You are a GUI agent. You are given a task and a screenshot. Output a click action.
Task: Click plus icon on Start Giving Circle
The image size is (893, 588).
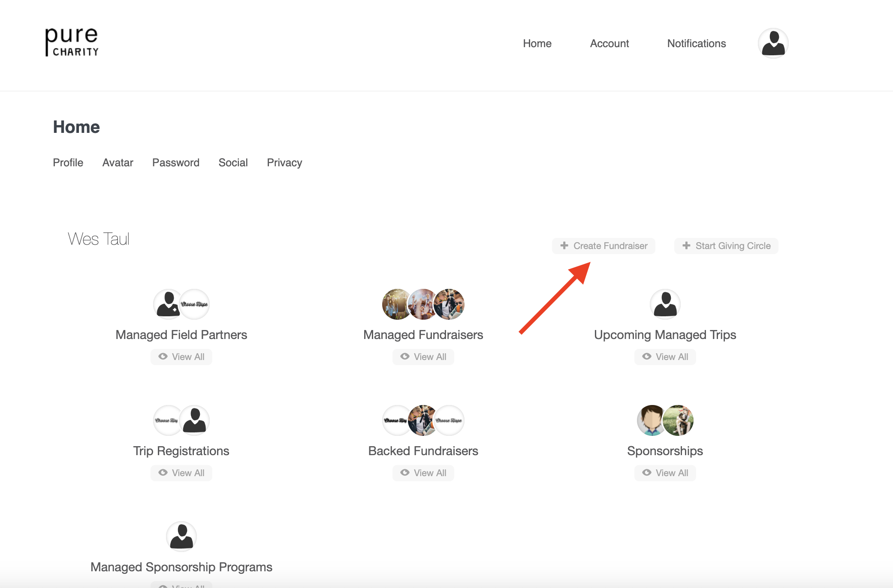[x=686, y=246]
